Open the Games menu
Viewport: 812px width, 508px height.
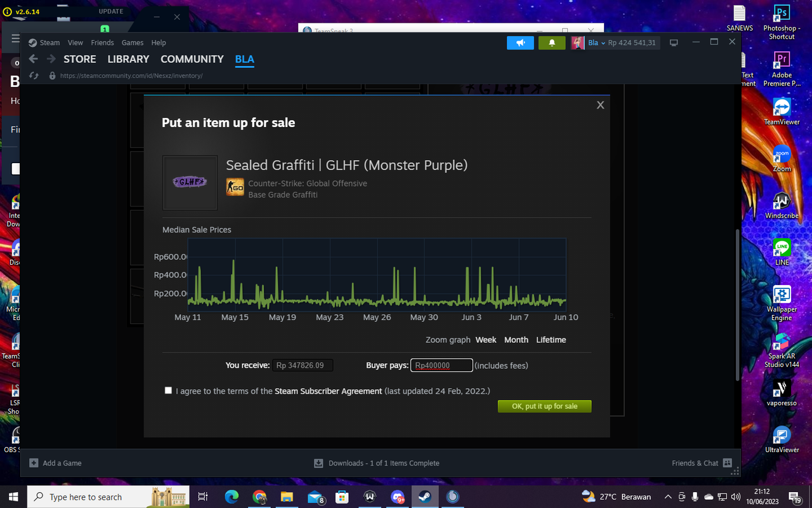point(133,43)
